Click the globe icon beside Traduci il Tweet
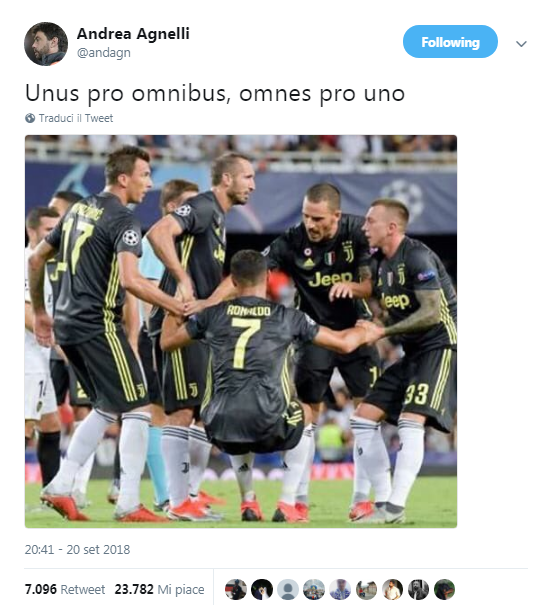537x605 pixels. coord(30,118)
